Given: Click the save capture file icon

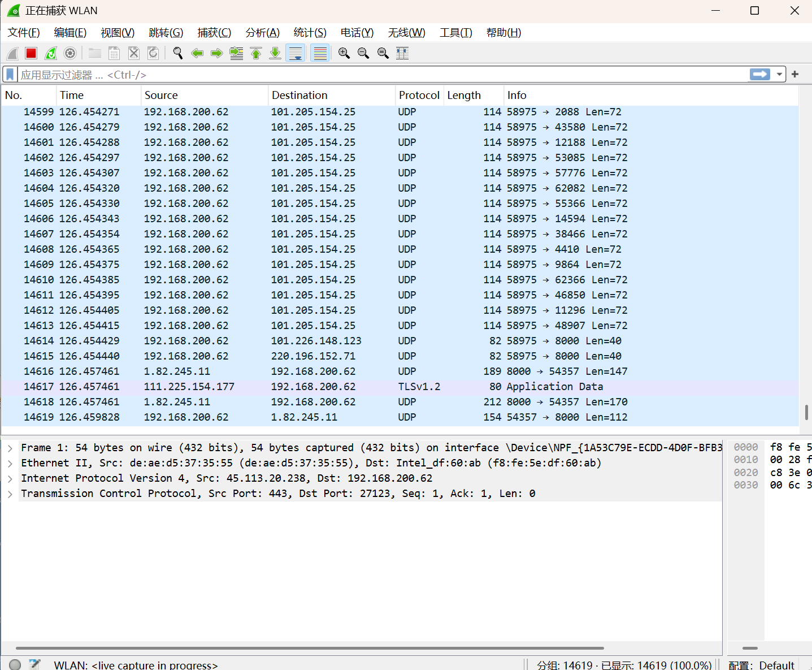Looking at the screenshot, I should coord(114,53).
